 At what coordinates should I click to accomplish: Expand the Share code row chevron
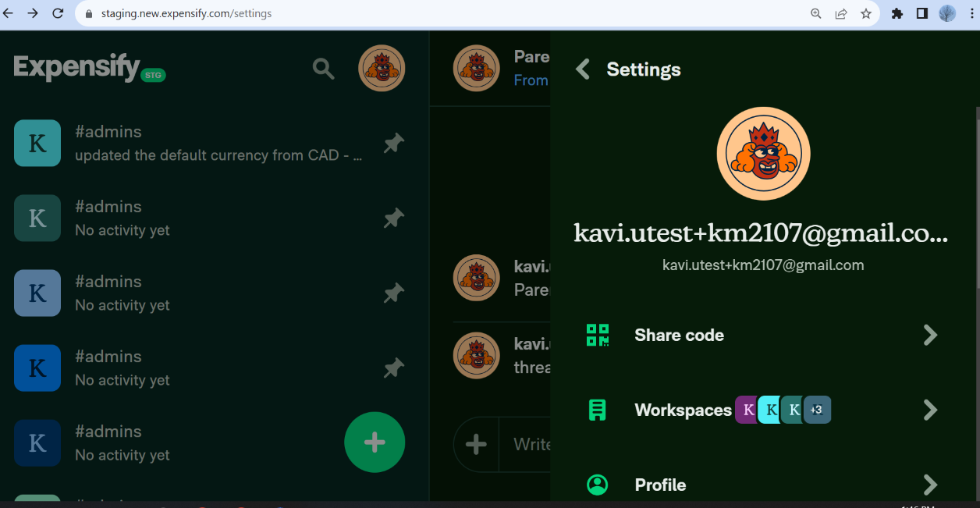click(x=930, y=335)
